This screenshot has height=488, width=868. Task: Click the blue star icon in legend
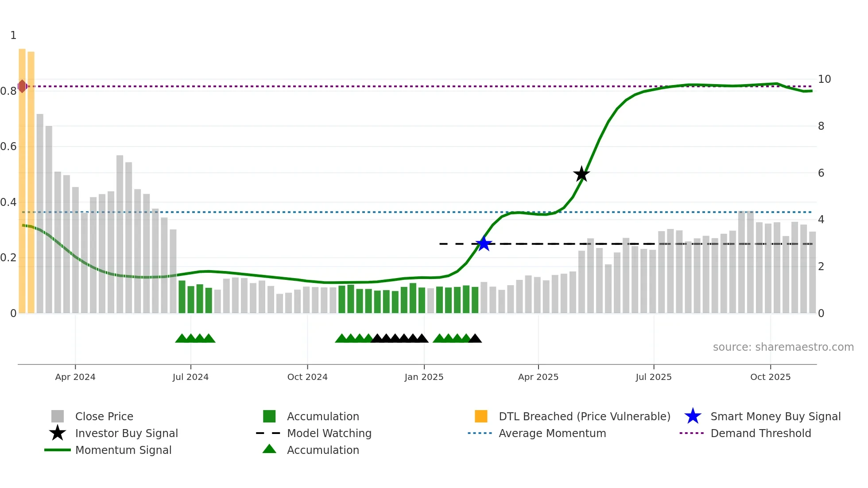pos(693,416)
